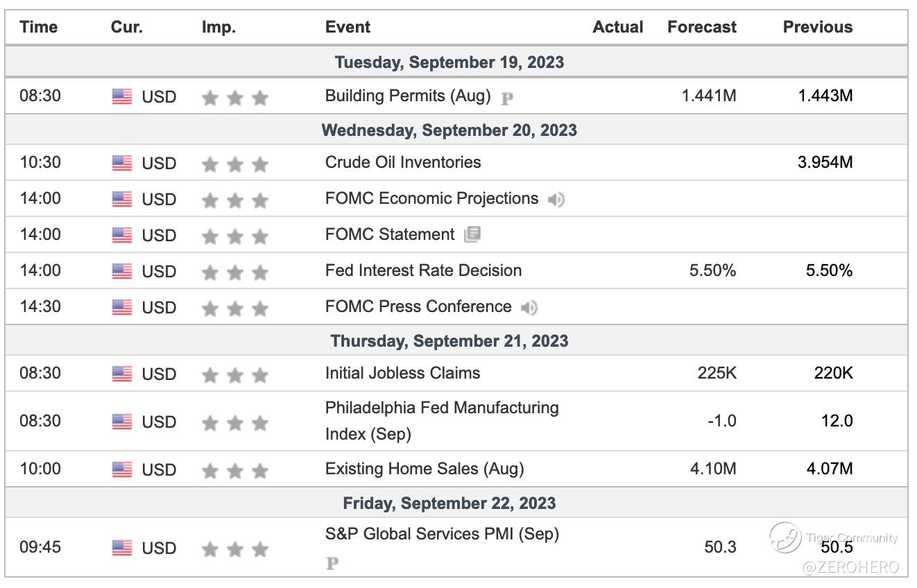The image size is (917, 588).
Task: Open the Initial Jobless Claims event
Action: pyautogui.click(x=402, y=373)
